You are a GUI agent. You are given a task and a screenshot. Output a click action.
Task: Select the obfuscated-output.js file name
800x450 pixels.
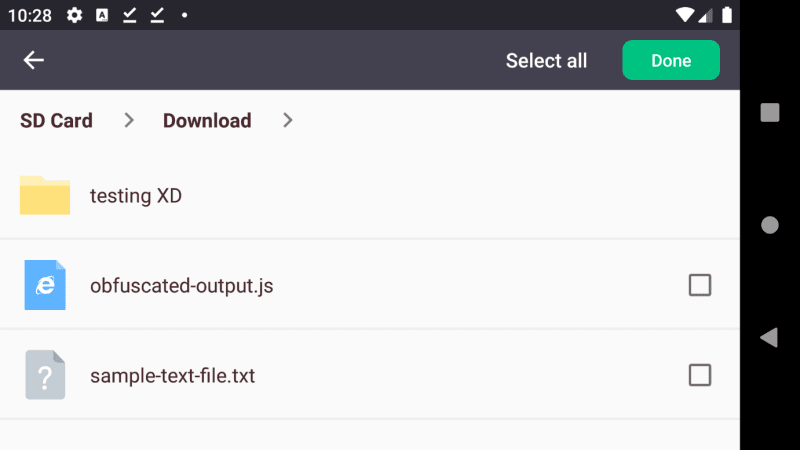(x=181, y=286)
